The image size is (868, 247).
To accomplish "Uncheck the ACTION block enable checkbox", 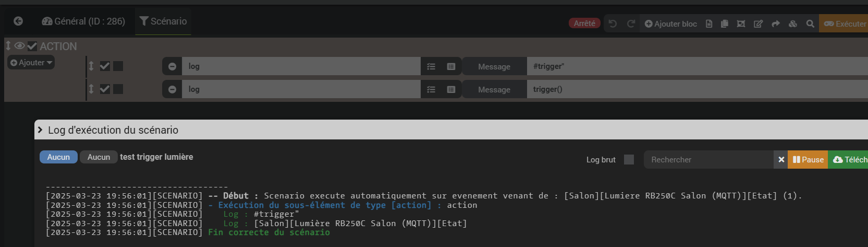I will pyautogui.click(x=32, y=46).
